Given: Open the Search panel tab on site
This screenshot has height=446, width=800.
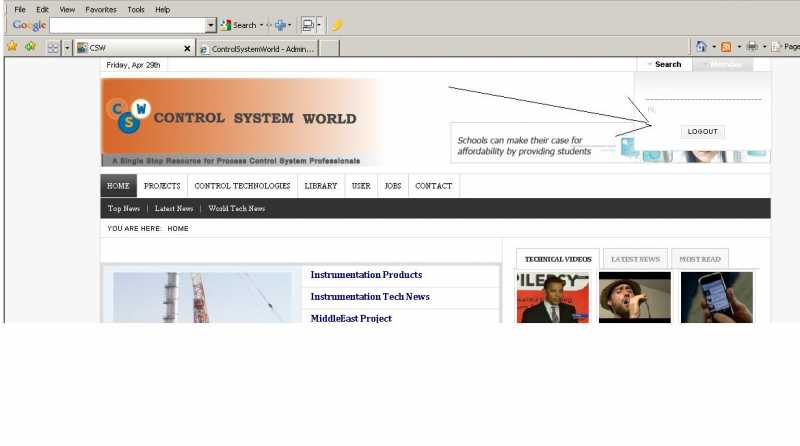Looking at the screenshot, I should tap(664, 64).
